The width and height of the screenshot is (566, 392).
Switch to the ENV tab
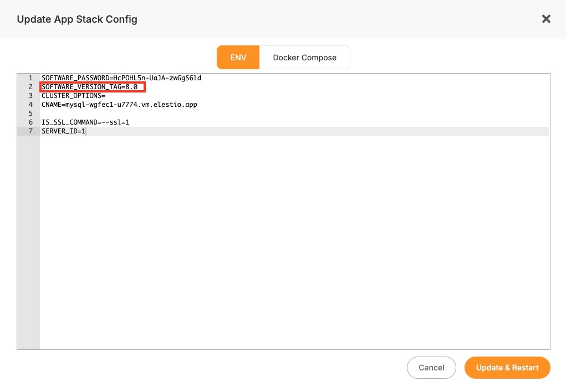pos(238,58)
